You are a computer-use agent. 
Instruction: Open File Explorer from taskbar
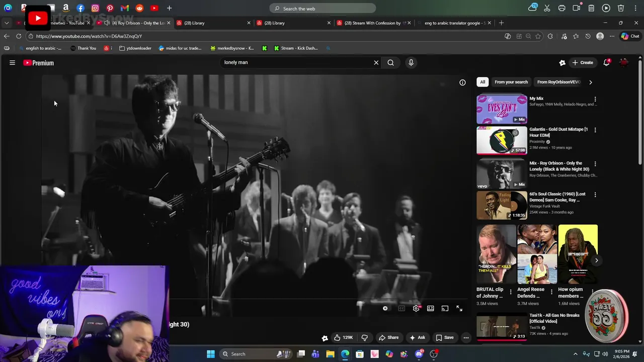pyautogui.click(x=330, y=354)
